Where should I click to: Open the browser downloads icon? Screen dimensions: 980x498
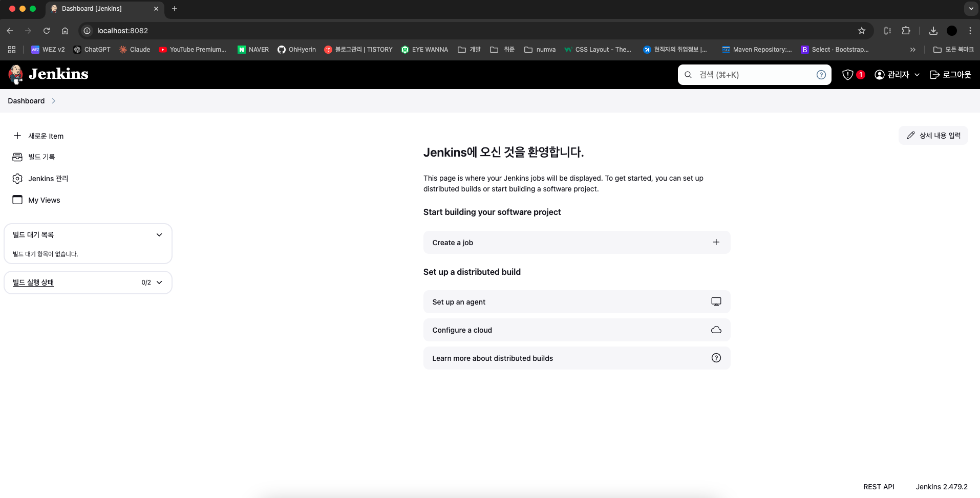pos(933,31)
